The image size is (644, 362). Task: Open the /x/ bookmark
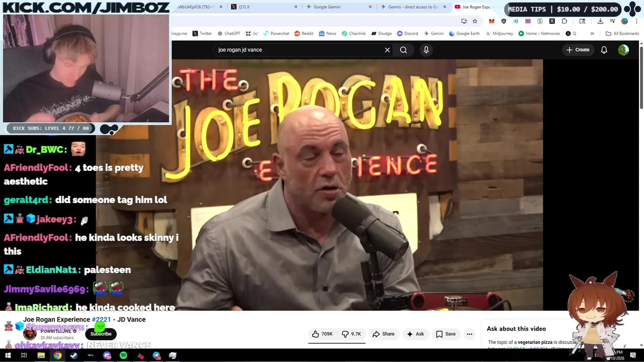(x=252, y=34)
